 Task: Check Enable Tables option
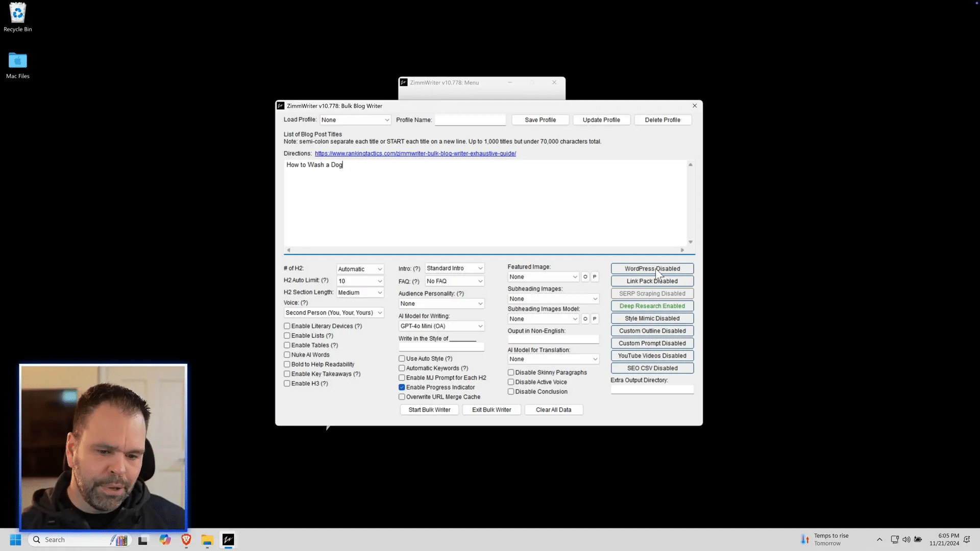click(x=287, y=345)
